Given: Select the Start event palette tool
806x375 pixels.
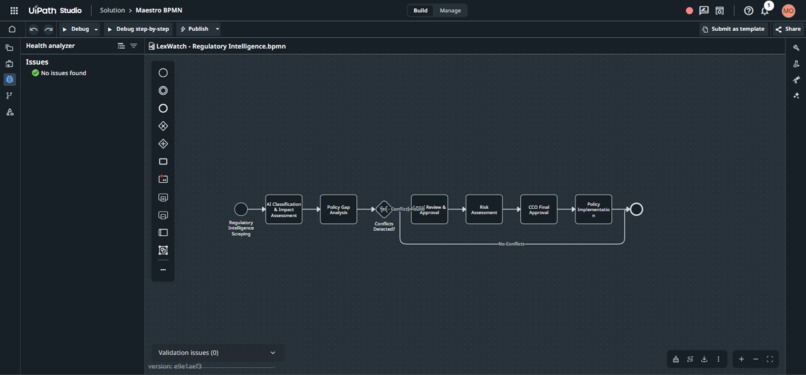Looking at the screenshot, I should [163, 73].
